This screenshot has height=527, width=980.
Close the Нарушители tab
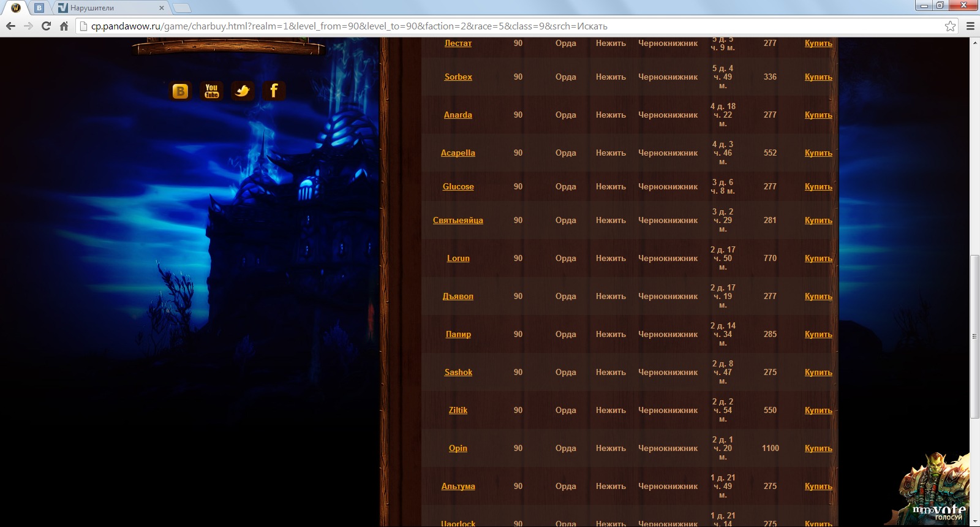(162, 8)
